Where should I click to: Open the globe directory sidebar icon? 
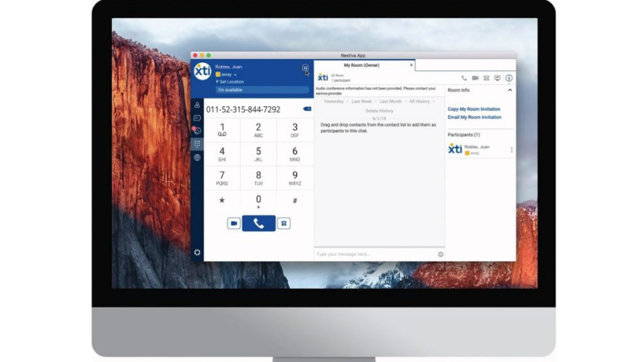[x=197, y=158]
